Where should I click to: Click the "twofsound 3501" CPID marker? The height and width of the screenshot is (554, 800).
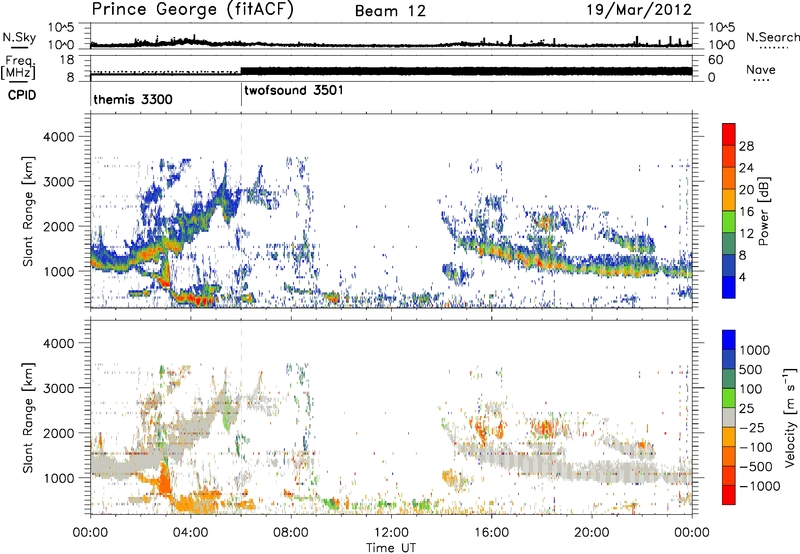coord(294,91)
